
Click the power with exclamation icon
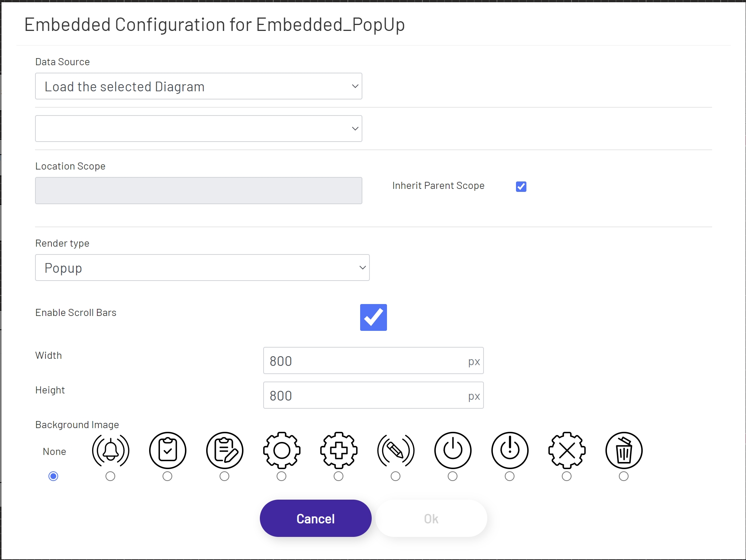point(509,450)
